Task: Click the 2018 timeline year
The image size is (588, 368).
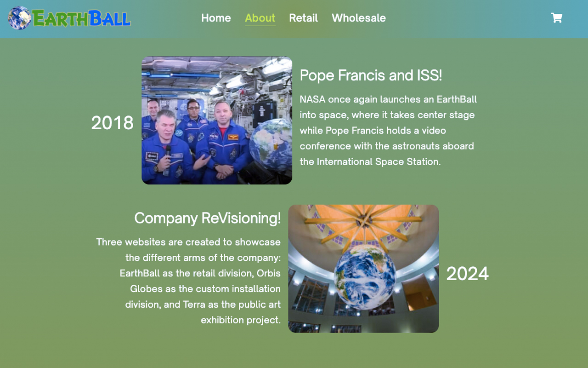Action: pos(112,123)
